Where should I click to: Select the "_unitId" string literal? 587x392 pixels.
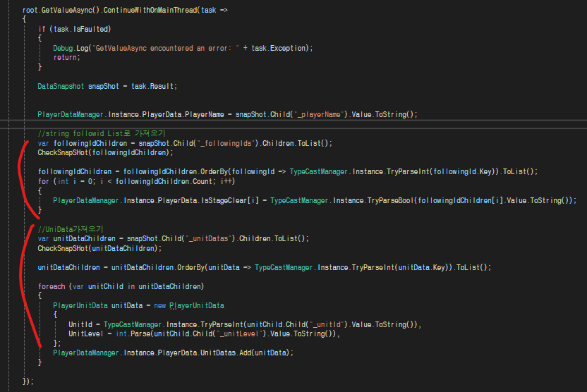[325, 325]
